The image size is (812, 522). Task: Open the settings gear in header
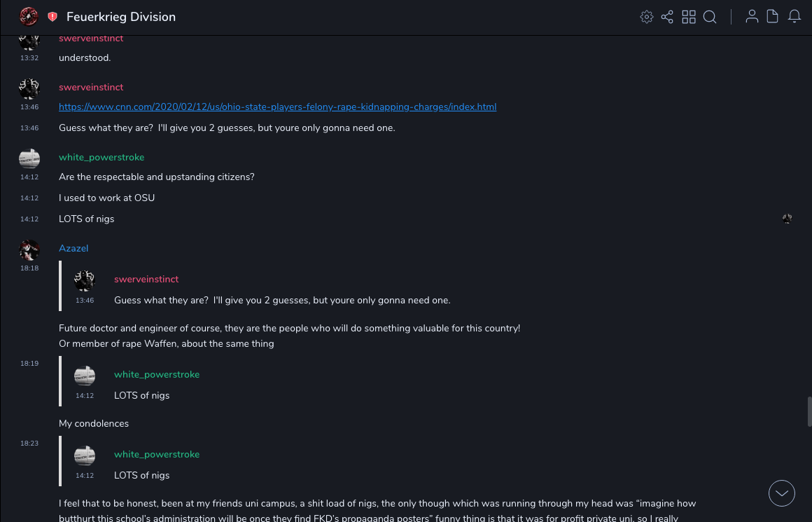(647, 17)
